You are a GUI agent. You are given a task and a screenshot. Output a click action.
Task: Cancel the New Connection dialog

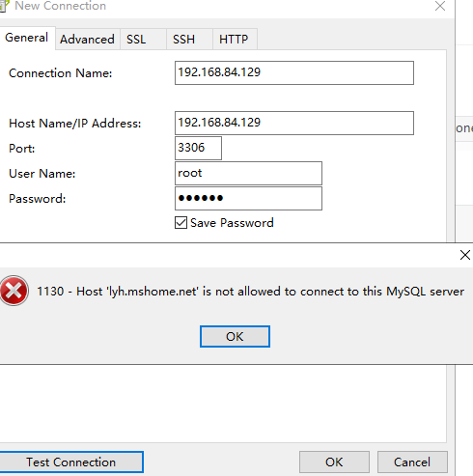click(x=412, y=462)
